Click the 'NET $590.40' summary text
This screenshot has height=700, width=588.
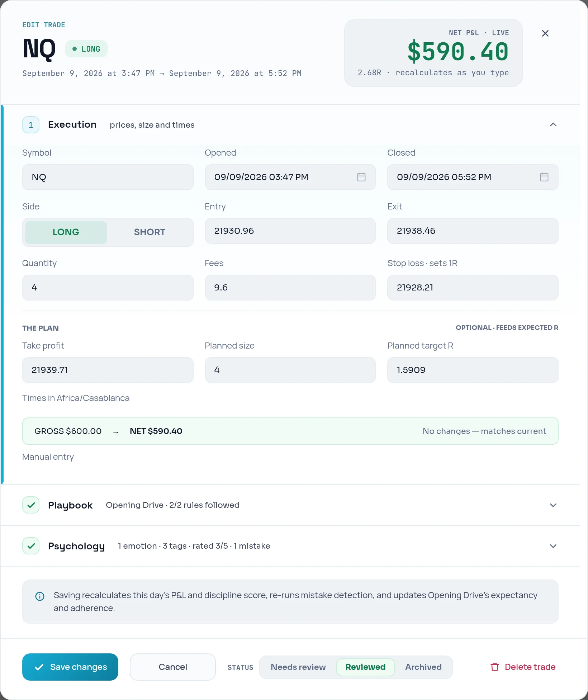tap(156, 431)
